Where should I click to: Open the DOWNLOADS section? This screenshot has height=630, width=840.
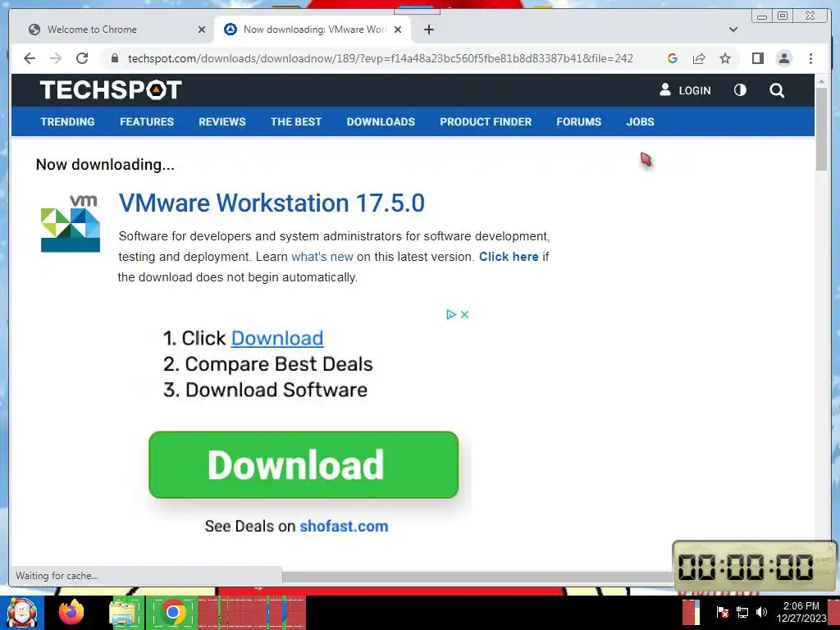[381, 121]
